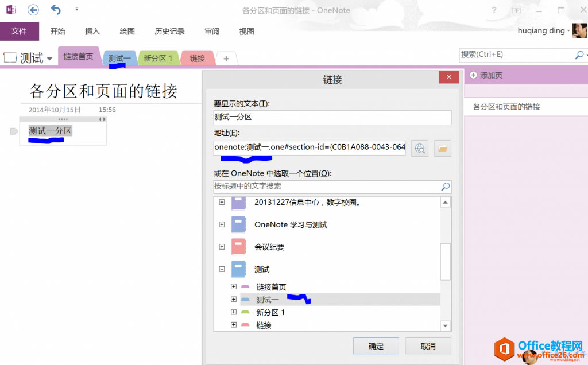Confirm with the 确定 button

click(x=376, y=346)
